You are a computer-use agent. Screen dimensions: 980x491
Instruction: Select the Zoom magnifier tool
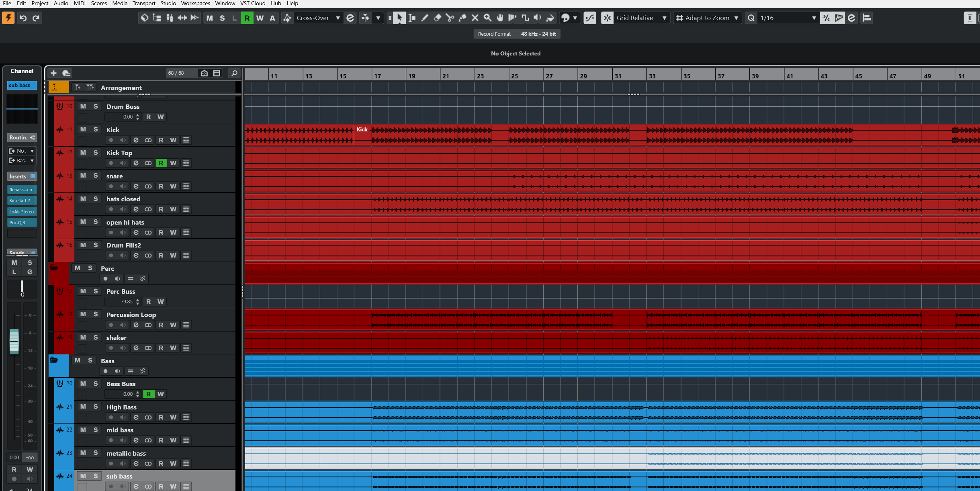[x=487, y=18]
